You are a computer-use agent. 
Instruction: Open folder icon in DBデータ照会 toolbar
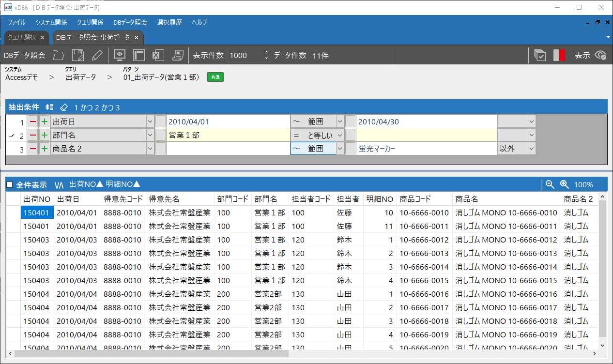[59, 55]
